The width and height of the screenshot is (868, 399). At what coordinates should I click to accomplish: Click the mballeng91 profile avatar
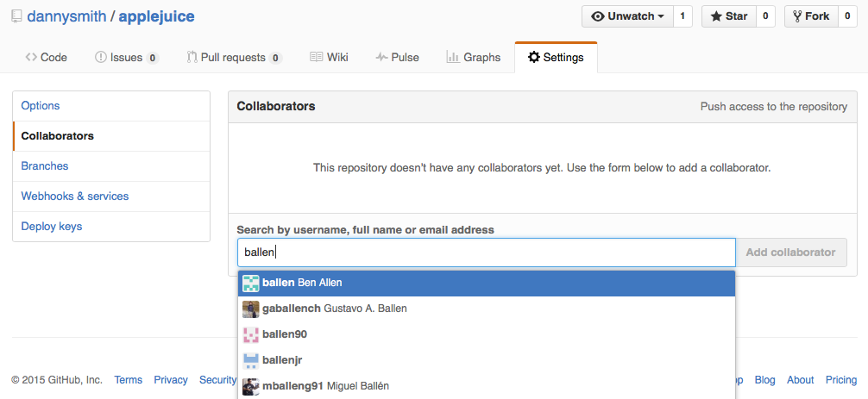click(251, 387)
